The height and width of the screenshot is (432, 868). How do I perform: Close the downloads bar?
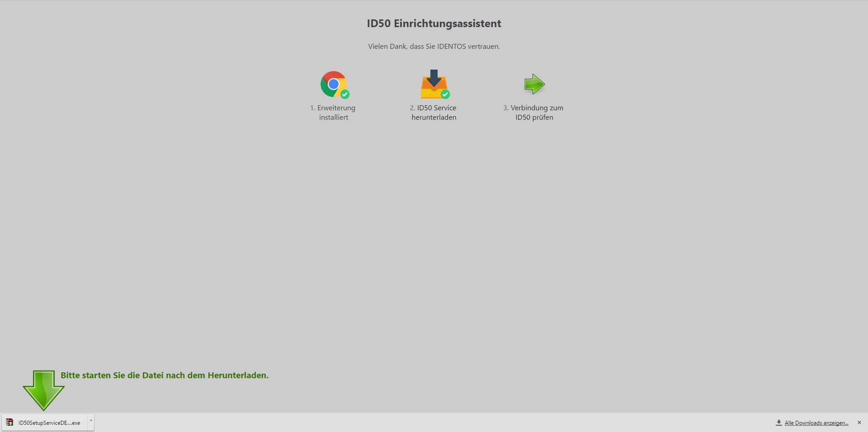click(x=859, y=423)
